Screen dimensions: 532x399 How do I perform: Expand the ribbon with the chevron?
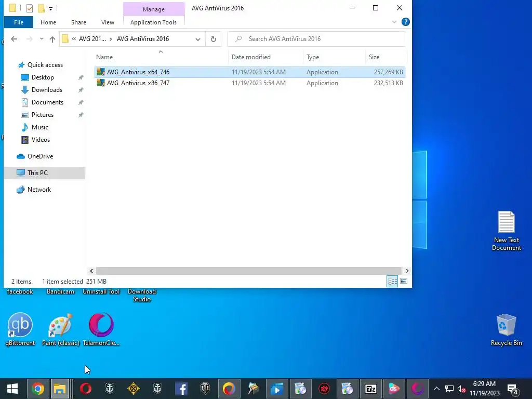tap(394, 22)
